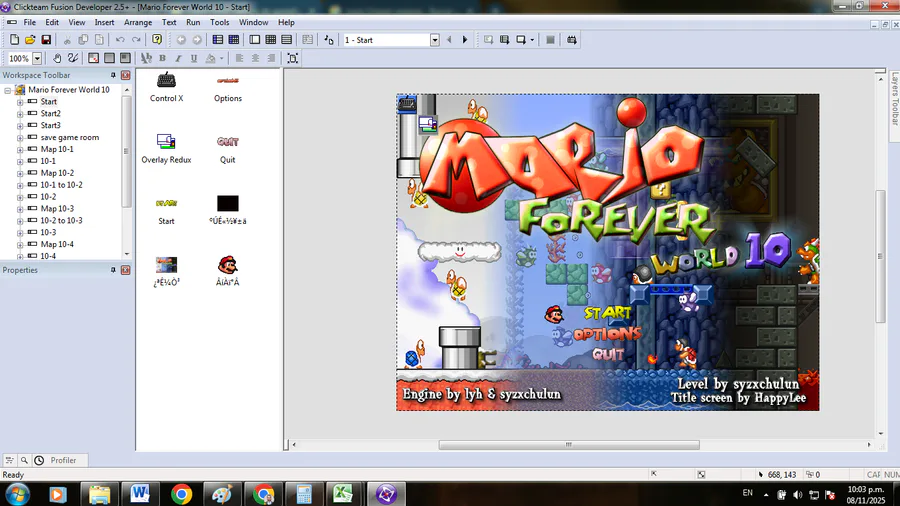Screen dimensions: 900x506
Task: Toggle Underline text formatting
Action: click(194, 58)
